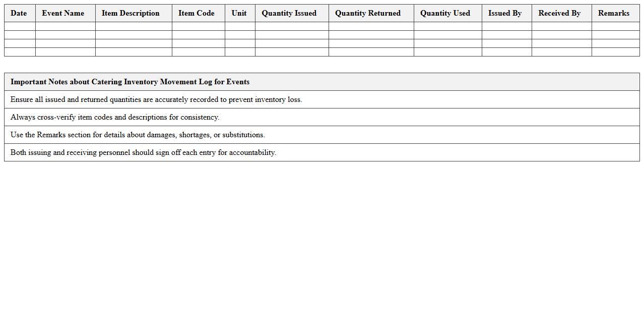Click the note about personnel sign off
644x328 pixels.
pyautogui.click(x=143, y=152)
